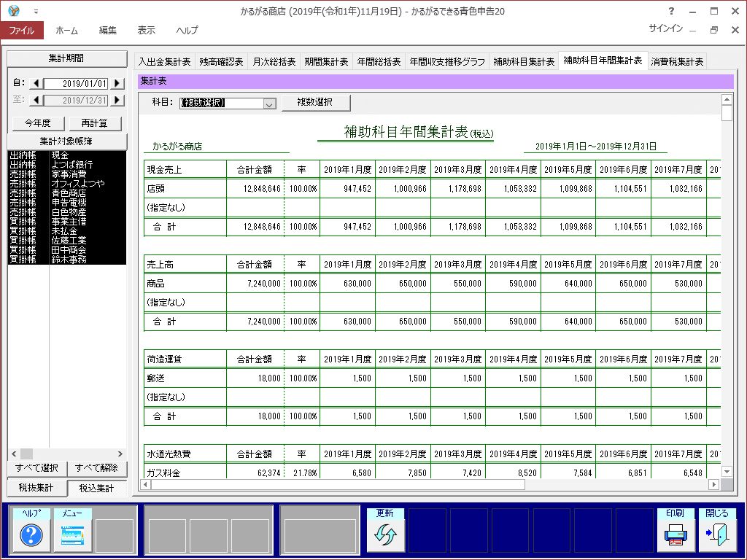Select ledger row 売掛帳 白色物産
Screen dimensions: 747x560
pyautogui.click(x=67, y=212)
